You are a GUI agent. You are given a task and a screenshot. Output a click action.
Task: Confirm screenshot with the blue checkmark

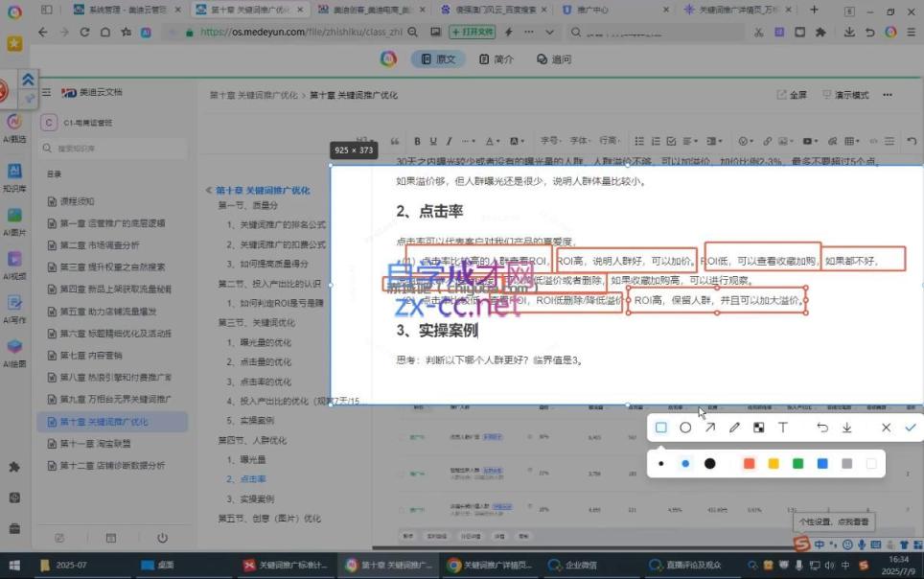(x=911, y=428)
